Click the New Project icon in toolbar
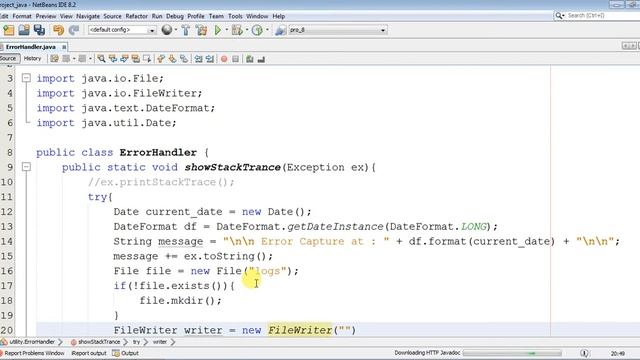640x360 pixels. point(9,30)
